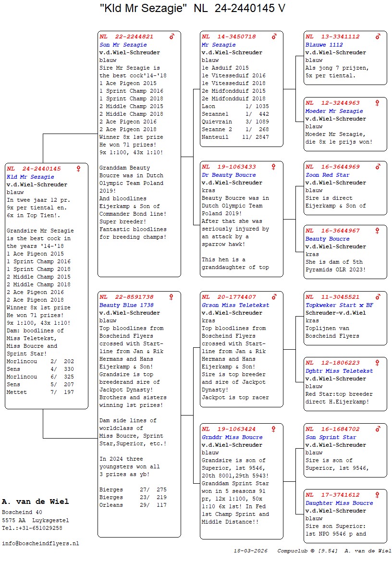Click the blue name Beauty Blue 1738
Image resolution: width=392 pixels, height=563 pixels.
pos(126,305)
